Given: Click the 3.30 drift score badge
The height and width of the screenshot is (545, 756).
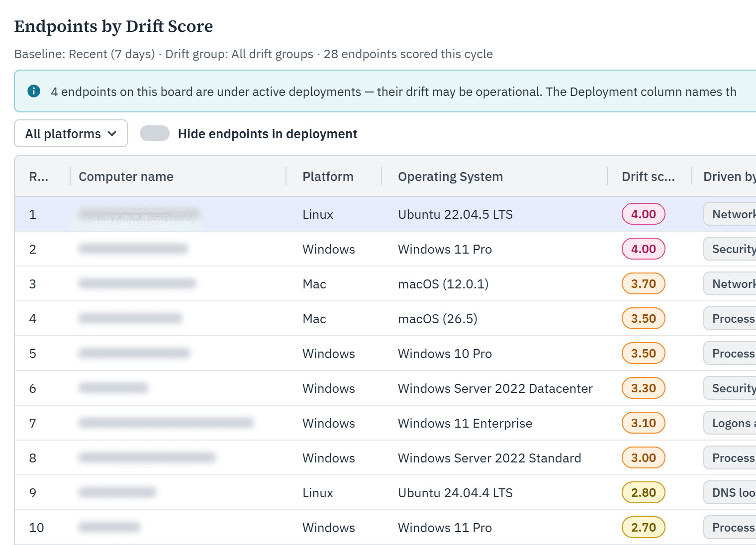Looking at the screenshot, I should click(644, 388).
